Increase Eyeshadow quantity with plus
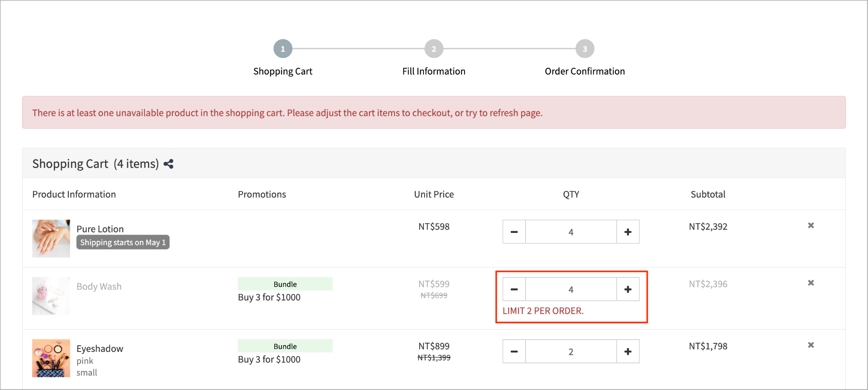This screenshot has width=868, height=390. pos(628,351)
